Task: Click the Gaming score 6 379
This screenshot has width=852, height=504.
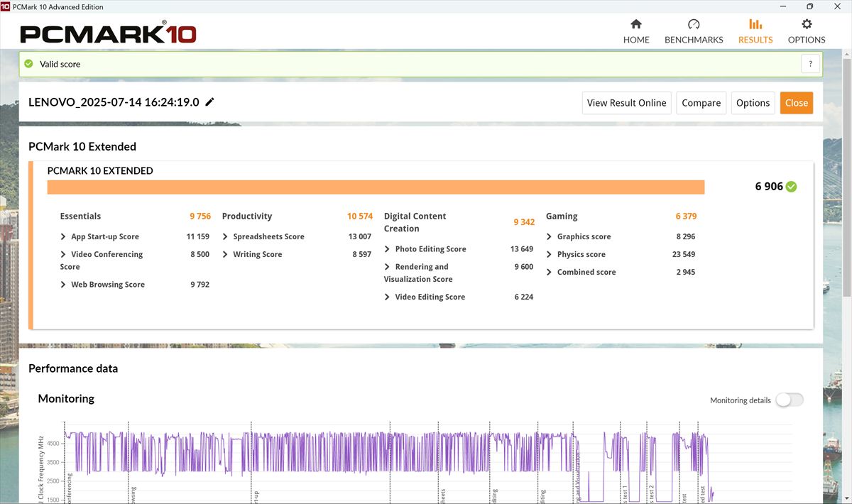Action: click(687, 216)
